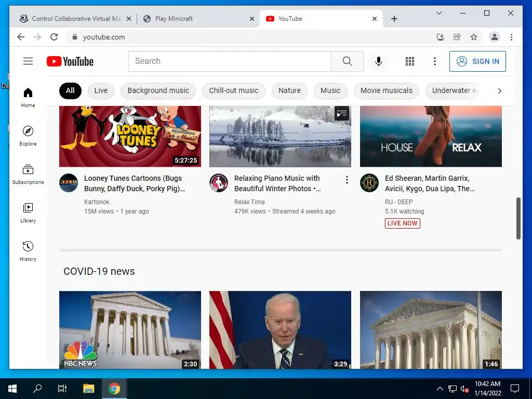Open Subscriptions in sidebar

(28, 174)
